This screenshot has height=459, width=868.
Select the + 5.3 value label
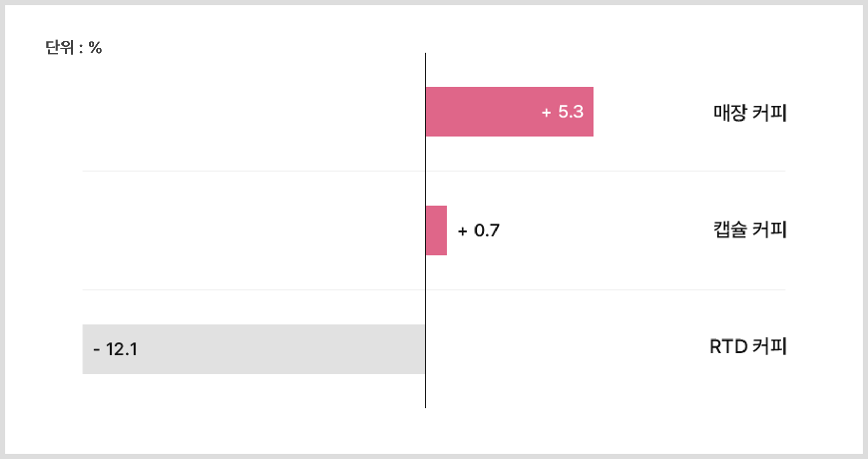click(x=562, y=112)
